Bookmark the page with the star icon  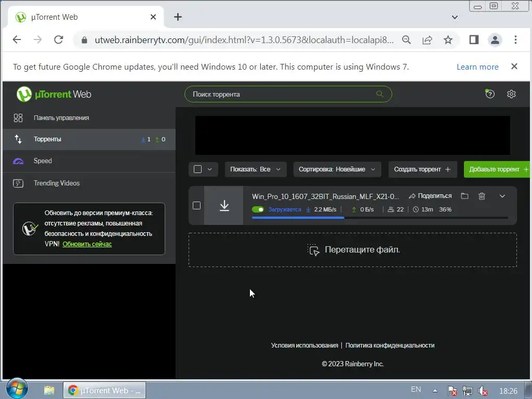coord(448,39)
